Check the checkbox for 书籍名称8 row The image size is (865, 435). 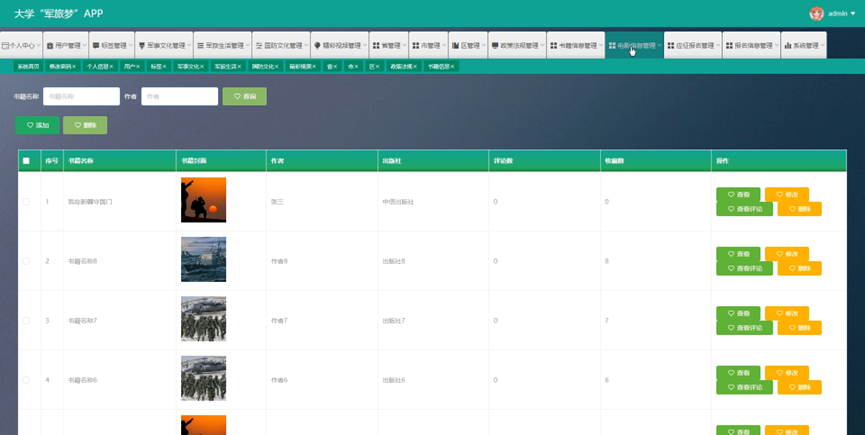click(26, 261)
